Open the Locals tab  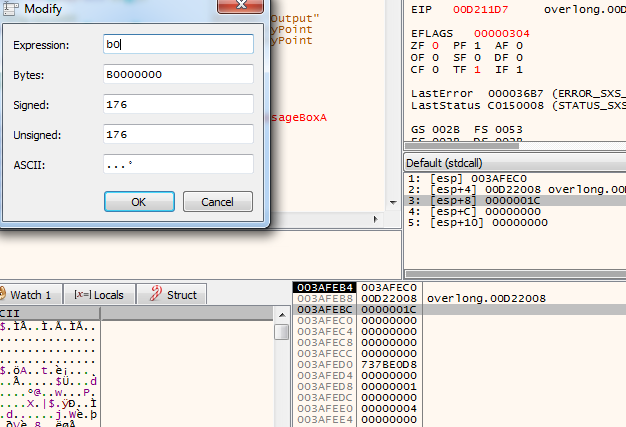coord(99,295)
